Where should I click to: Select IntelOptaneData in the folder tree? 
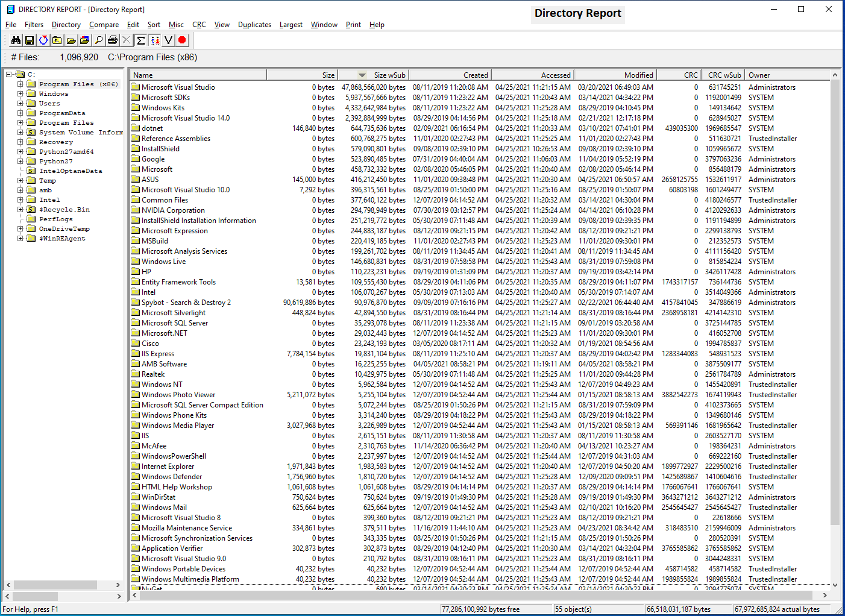pos(71,171)
